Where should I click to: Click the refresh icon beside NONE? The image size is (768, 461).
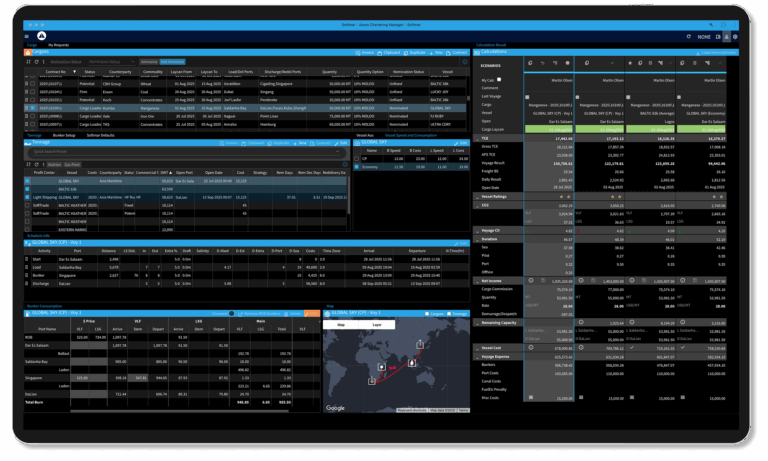coord(689,36)
